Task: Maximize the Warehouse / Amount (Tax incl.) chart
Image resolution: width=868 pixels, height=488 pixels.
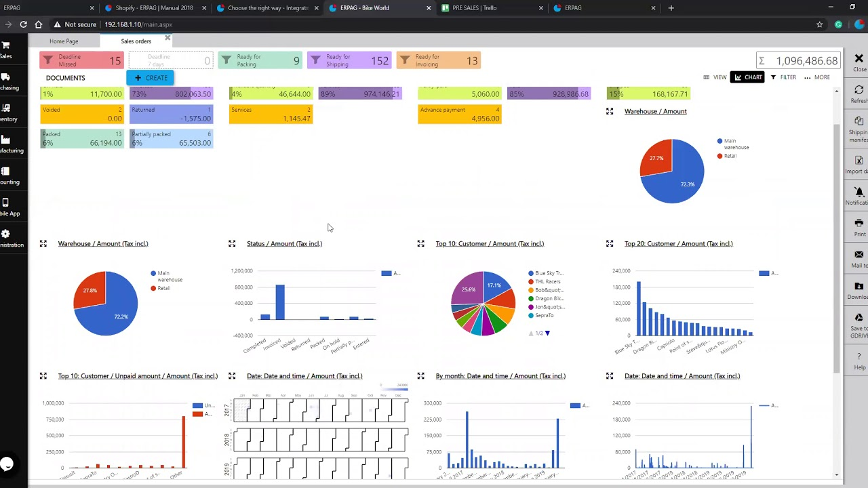Action: point(43,243)
